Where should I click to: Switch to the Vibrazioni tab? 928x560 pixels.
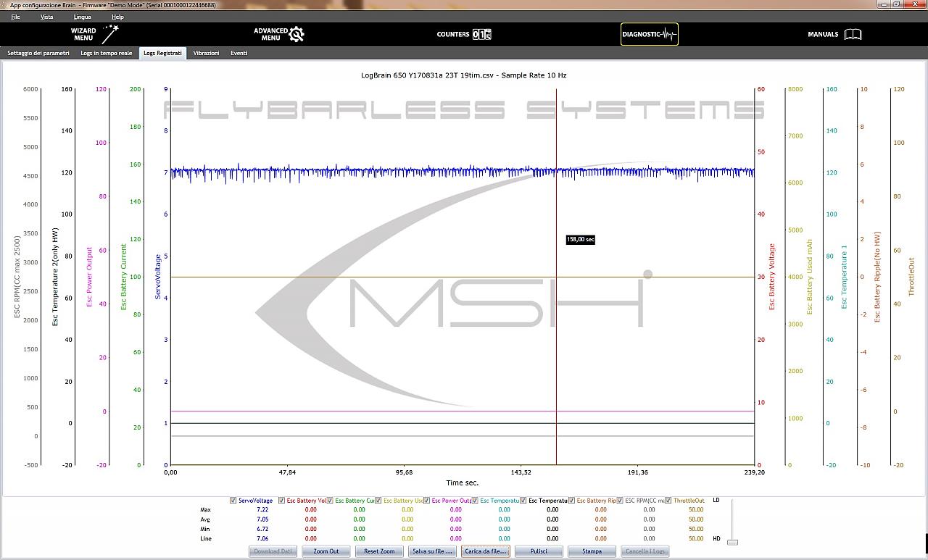[206, 53]
